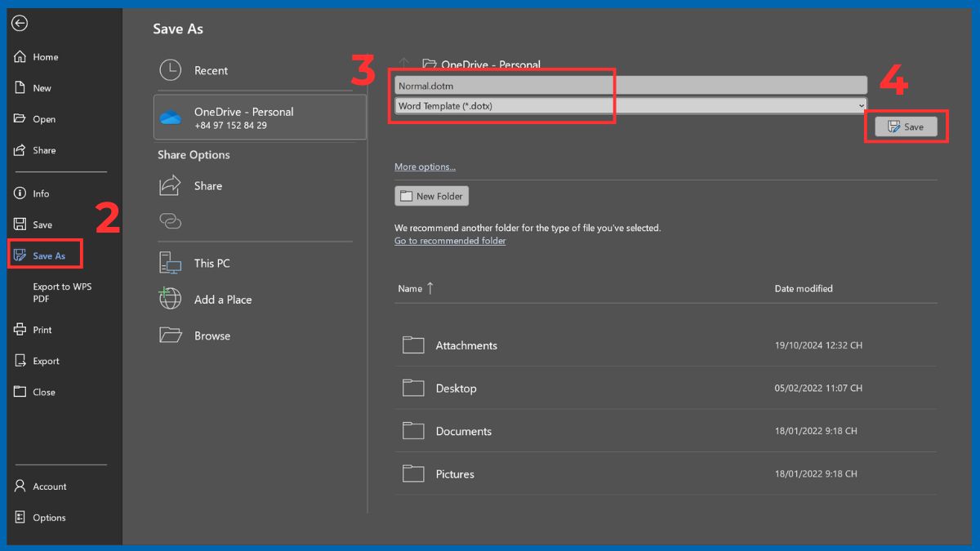Sort the file list by Name column

[x=410, y=289]
